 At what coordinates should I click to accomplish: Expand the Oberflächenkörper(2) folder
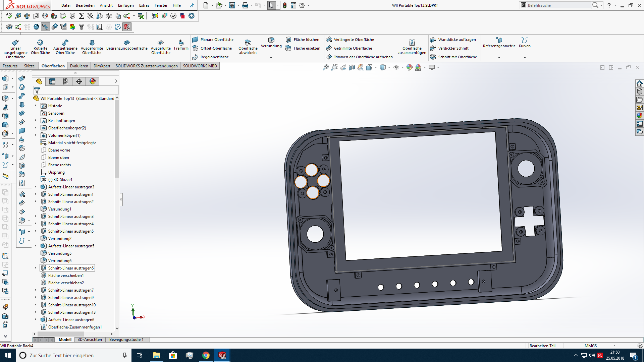pyautogui.click(x=36, y=128)
